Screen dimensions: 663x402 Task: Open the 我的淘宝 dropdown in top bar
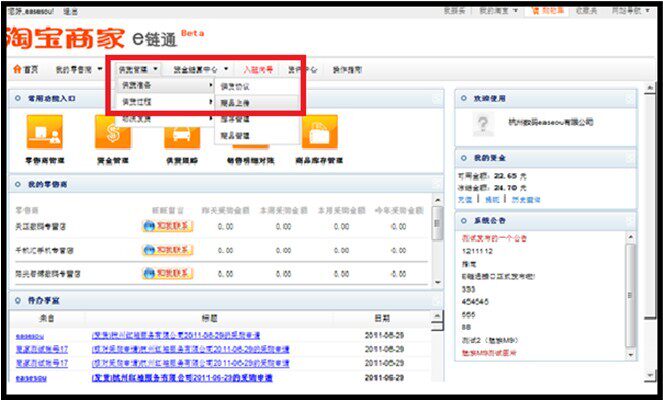coord(498,11)
